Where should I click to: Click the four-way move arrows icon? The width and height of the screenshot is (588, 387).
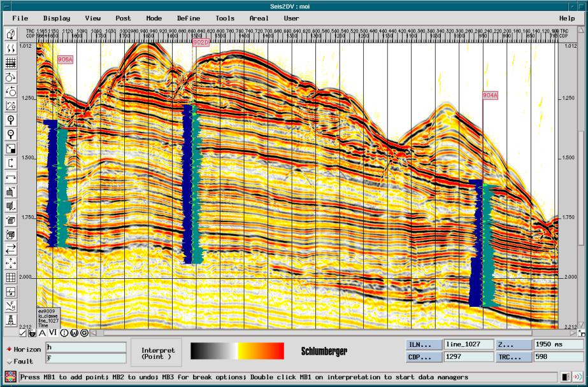coord(11,263)
